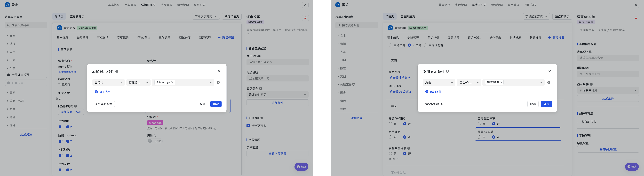Remove the Message tag from condition value
The width and height of the screenshot is (644, 176).
pos(172,82)
